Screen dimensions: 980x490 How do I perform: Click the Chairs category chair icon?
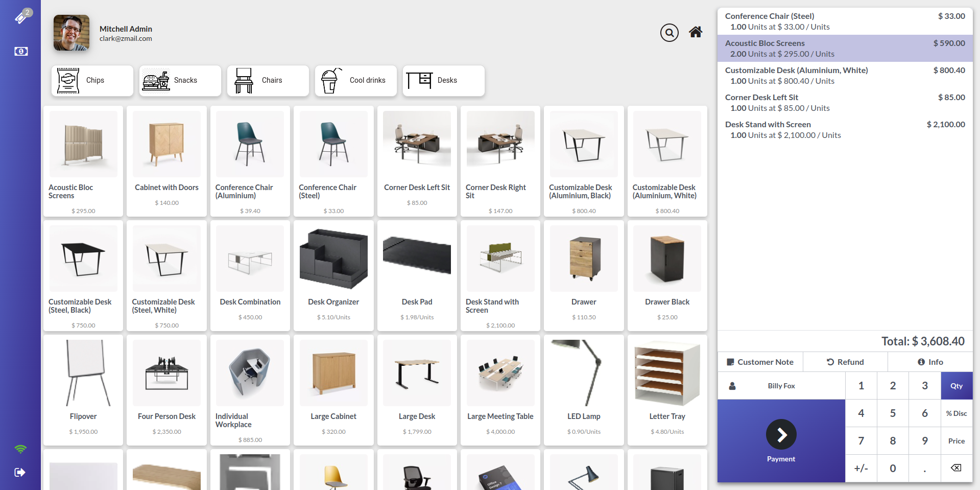244,80
